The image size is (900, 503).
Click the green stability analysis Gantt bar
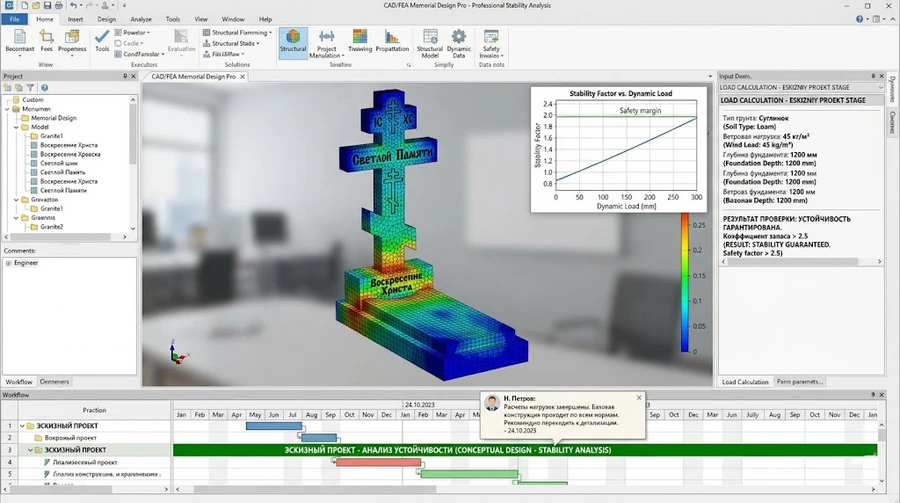point(525,450)
